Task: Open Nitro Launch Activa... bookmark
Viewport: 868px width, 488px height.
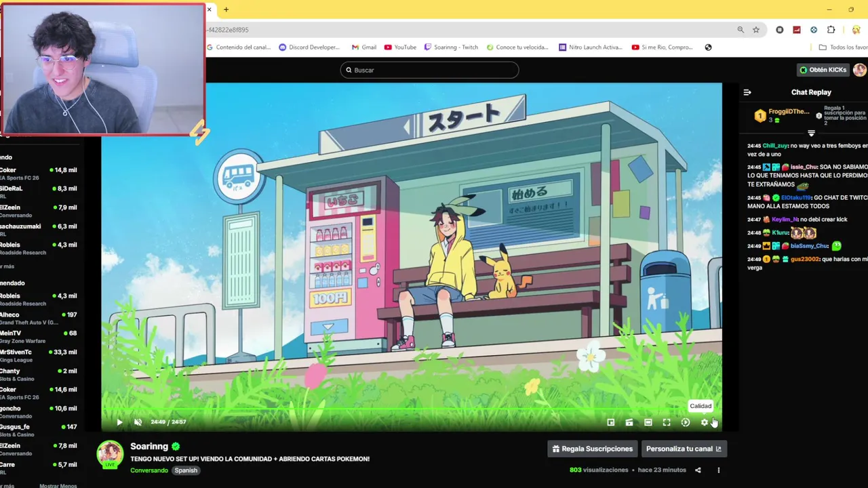Action: (591, 47)
